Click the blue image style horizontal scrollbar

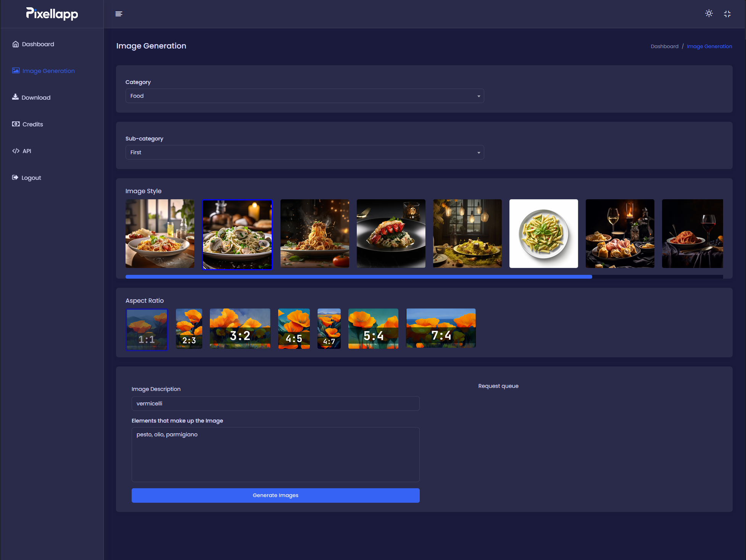click(x=359, y=277)
